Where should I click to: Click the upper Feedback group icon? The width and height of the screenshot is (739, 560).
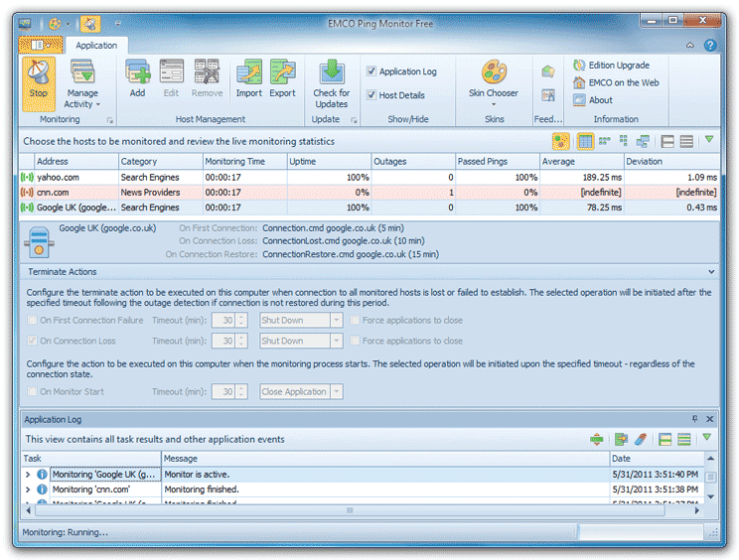click(547, 71)
